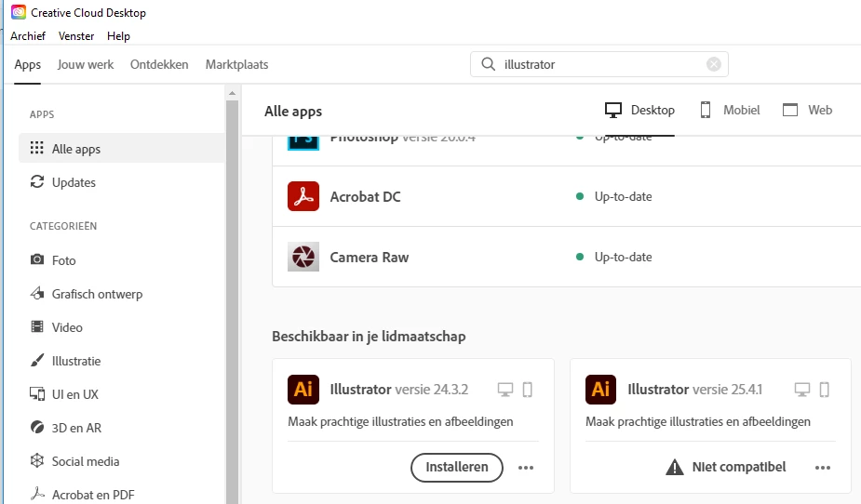Viewport: 861px width, 504px height.
Task: Click the Social media network icon
Action: 37,460
